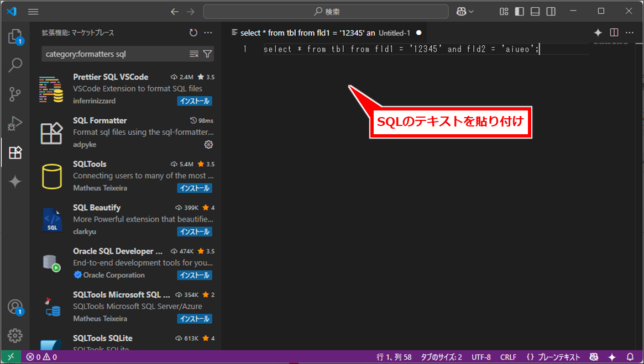Close the unsaved Untitled-1 tab dot
The image size is (644, 364).
point(419,33)
